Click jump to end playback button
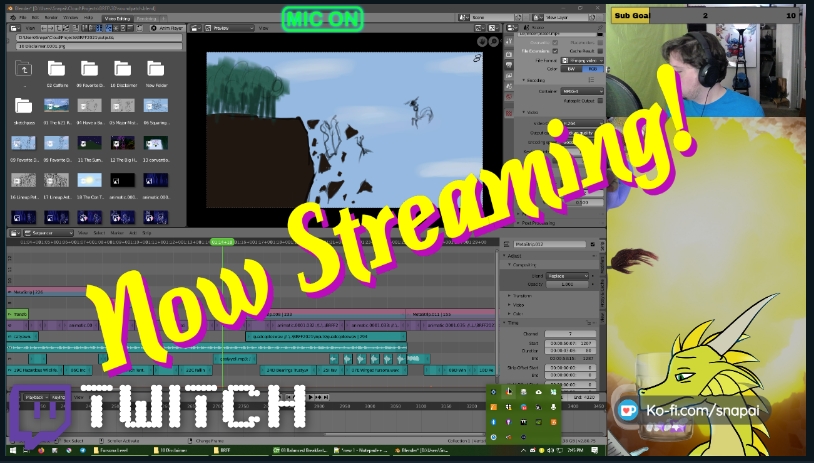814x463 pixels. pyautogui.click(x=326, y=397)
